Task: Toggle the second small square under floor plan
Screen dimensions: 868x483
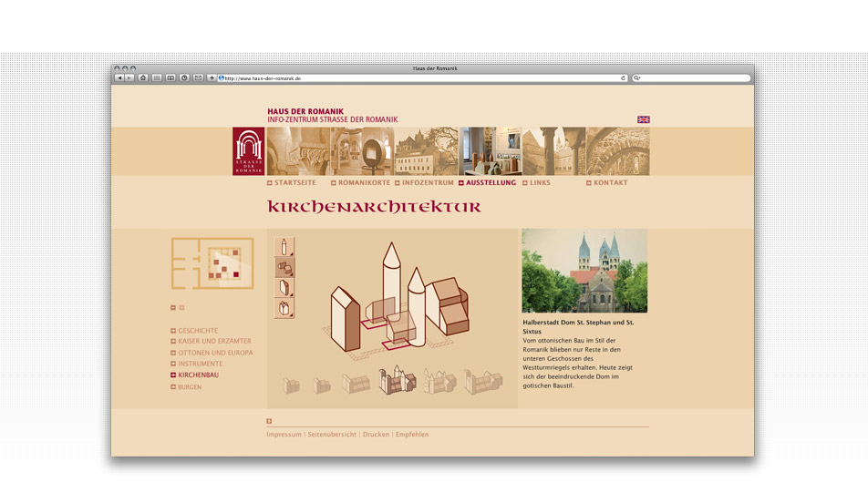Action: tap(181, 308)
